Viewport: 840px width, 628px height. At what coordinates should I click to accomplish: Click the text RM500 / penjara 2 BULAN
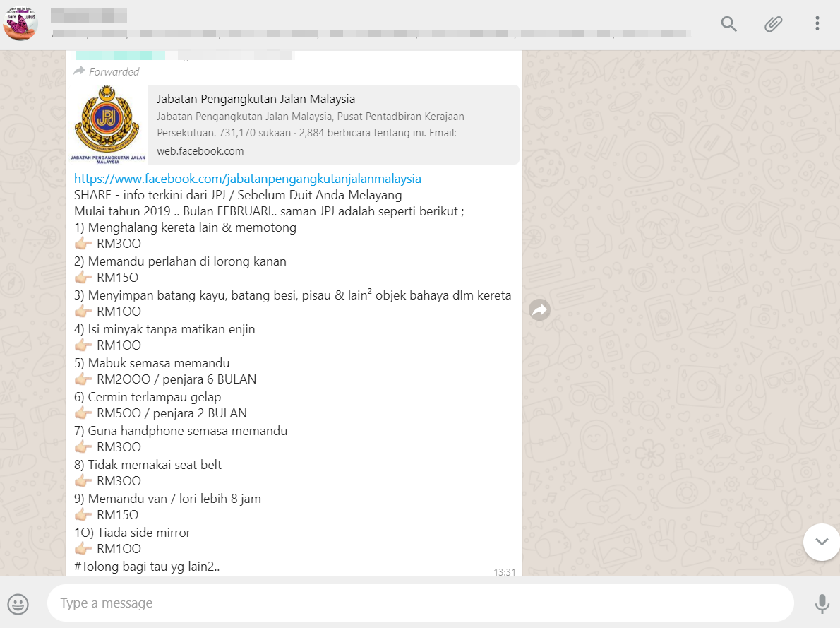(x=172, y=413)
